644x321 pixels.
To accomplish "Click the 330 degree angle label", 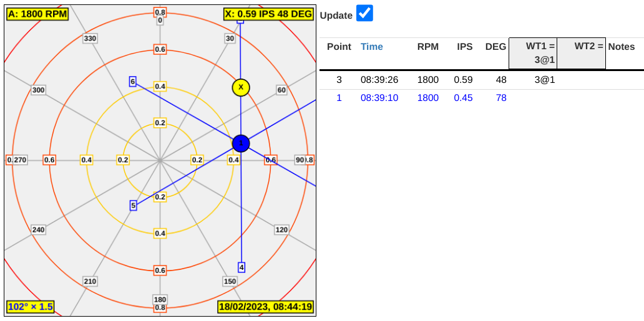I will 90,39.
